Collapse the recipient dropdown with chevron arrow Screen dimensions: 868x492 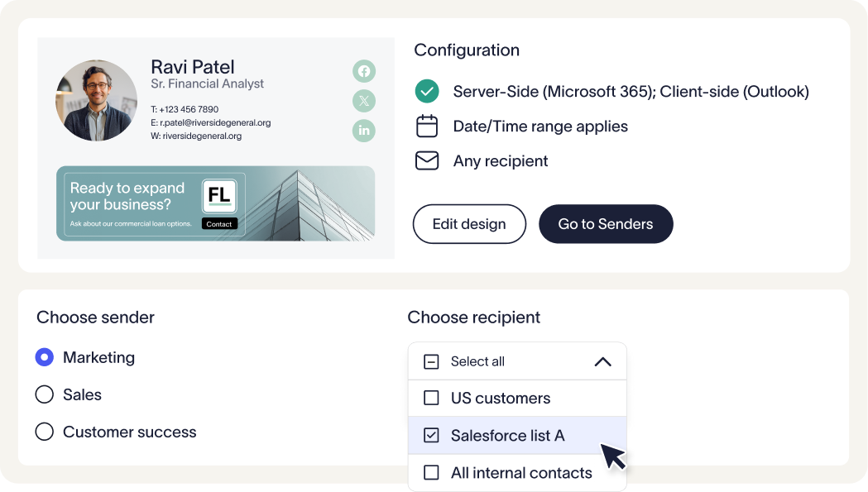tap(602, 361)
